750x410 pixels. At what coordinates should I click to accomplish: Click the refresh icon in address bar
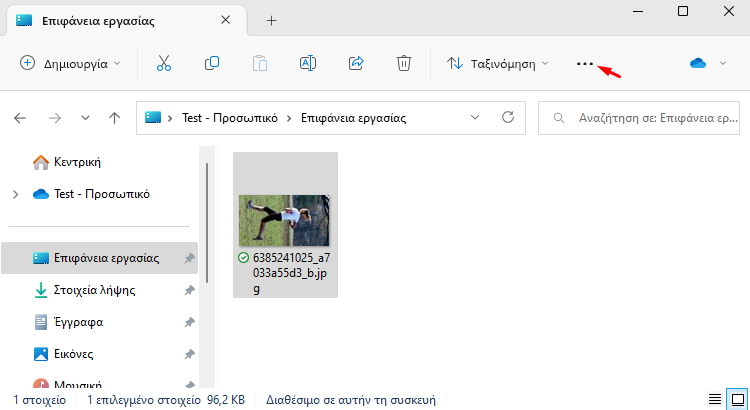coord(507,117)
